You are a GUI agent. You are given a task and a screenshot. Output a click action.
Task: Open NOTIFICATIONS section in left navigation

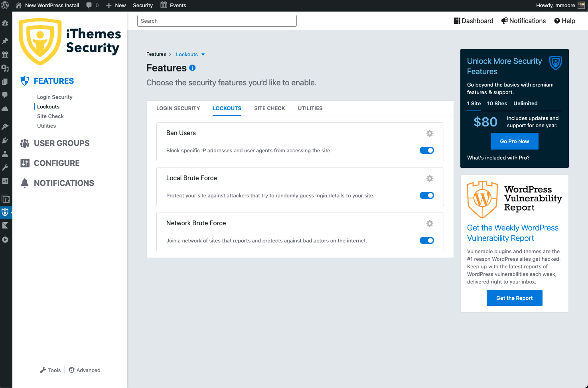[x=57, y=183]
